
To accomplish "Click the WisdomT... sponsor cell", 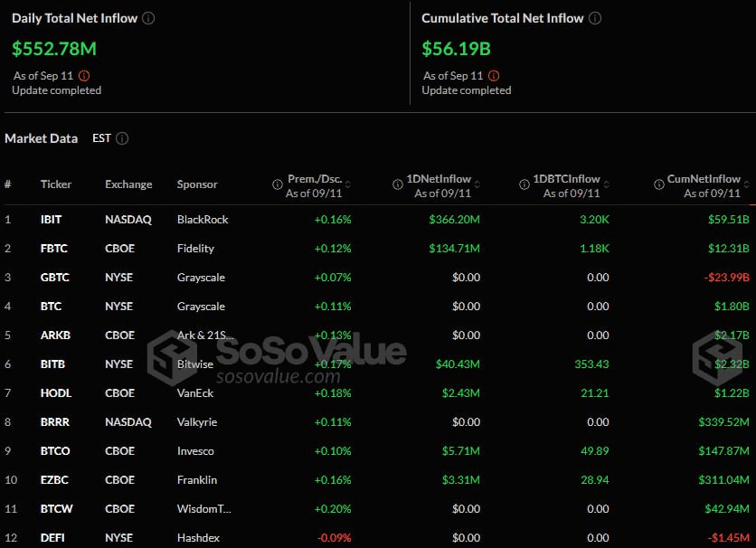I will (x=204, y=508).
